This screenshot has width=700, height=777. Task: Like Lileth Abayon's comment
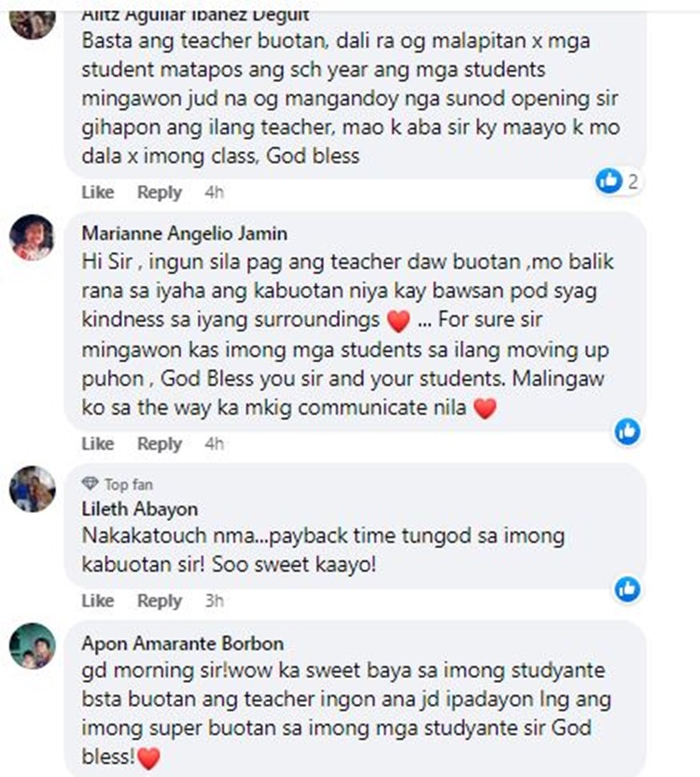click(x=98, y=600)
